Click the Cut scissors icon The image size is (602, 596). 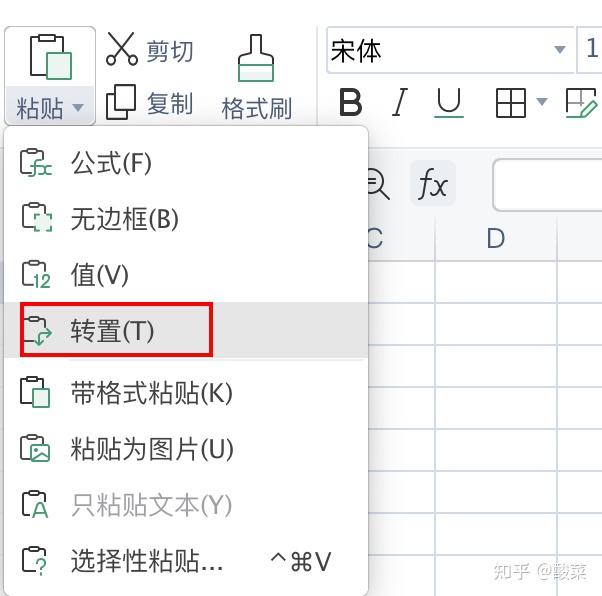coord(122,49)
